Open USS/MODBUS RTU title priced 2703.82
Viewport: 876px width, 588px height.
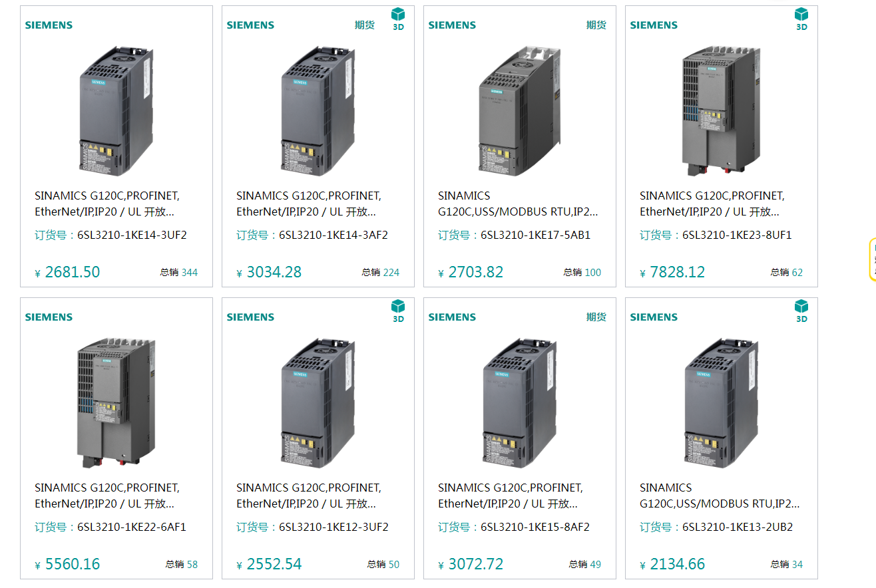(x=518, y=204)
